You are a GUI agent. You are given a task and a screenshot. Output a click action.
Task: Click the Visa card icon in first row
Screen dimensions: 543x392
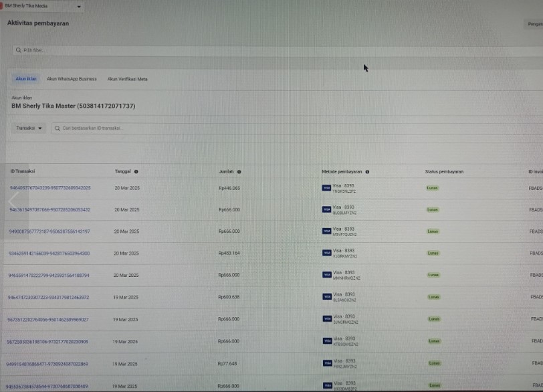326,188
